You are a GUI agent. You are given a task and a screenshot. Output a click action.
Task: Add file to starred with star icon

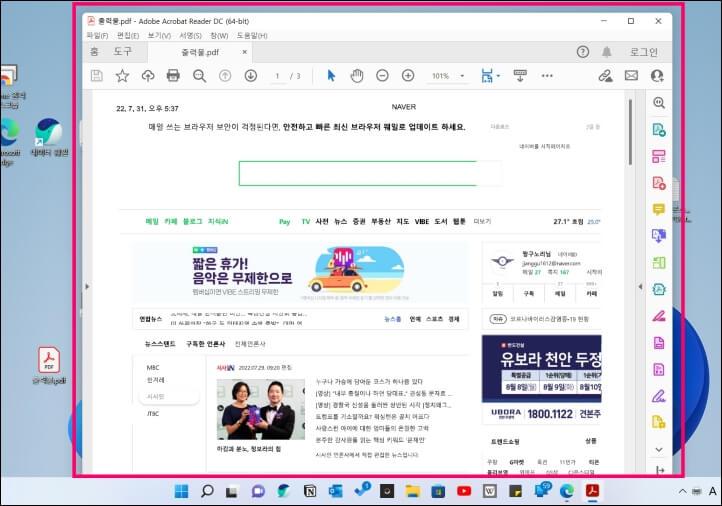pyautogui.click(x=122, y=76)
